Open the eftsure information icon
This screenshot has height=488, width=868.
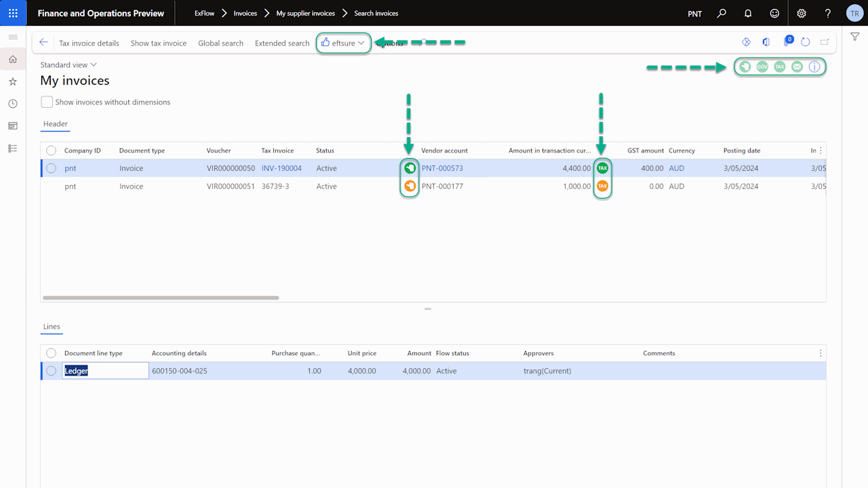(x=814, y=66)
